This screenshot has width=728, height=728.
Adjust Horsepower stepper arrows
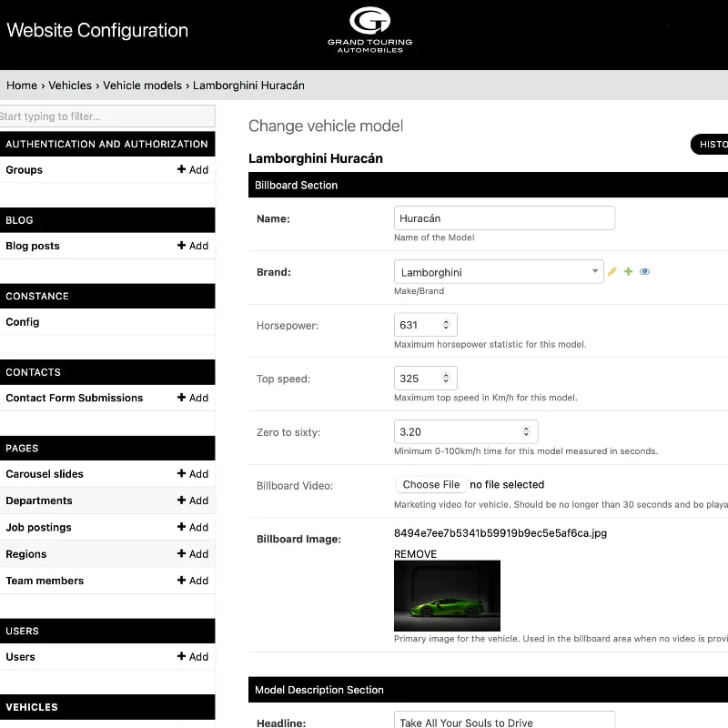(446, 325)
